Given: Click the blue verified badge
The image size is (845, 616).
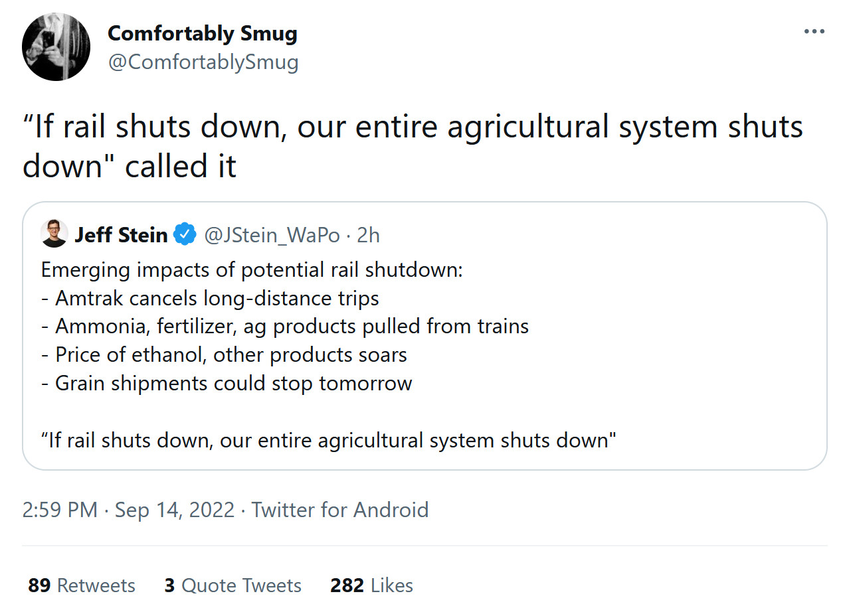Looking at the screenshot, I should tap(185, 234).
